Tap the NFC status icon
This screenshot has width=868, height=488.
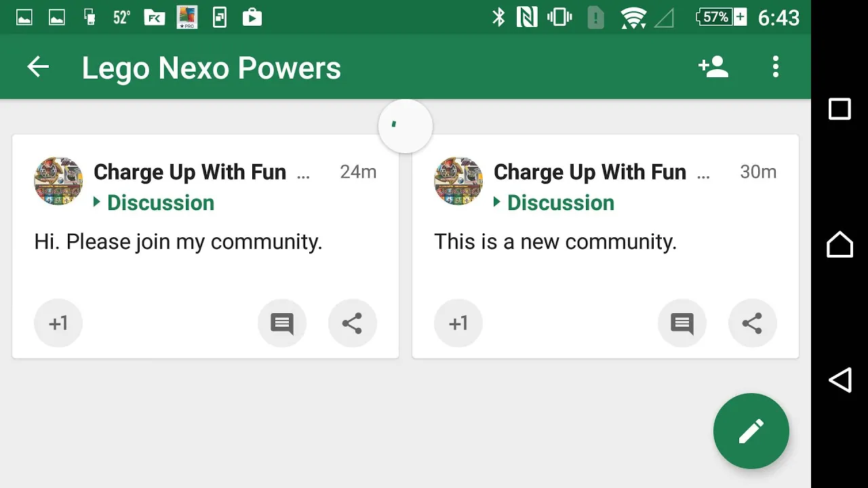(x=527, y=18)
